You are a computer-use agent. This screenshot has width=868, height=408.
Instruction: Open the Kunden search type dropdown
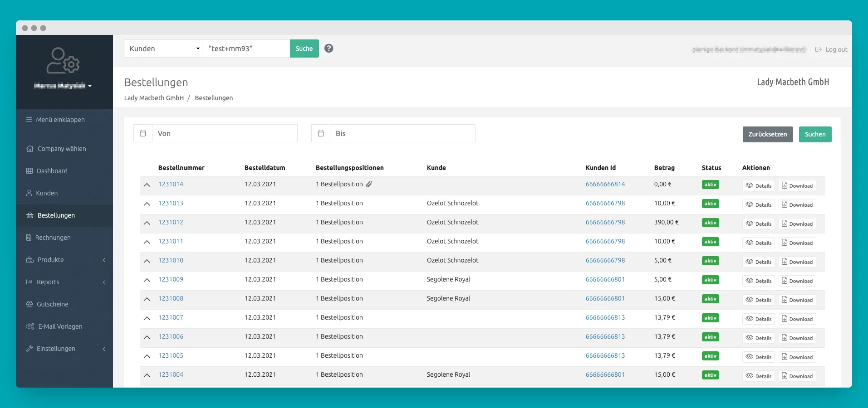(163, 49)
